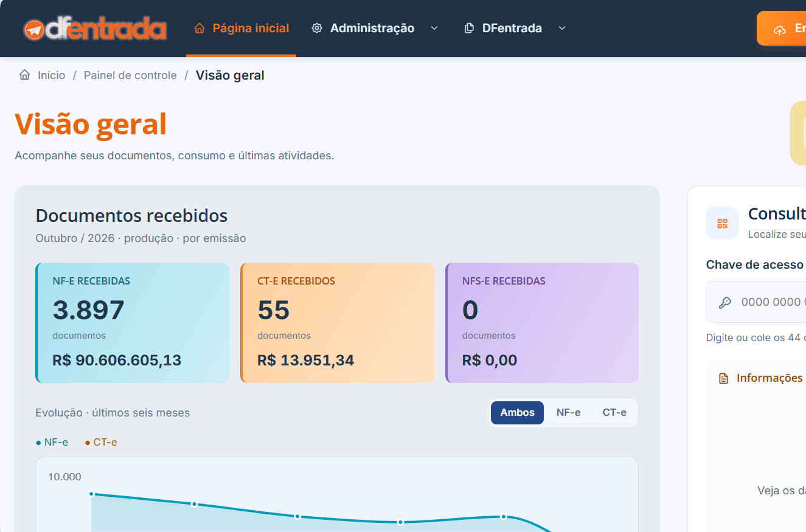Click the R$ 90.606.605,13 total value

pyautogui.click(x=117, y=360)
